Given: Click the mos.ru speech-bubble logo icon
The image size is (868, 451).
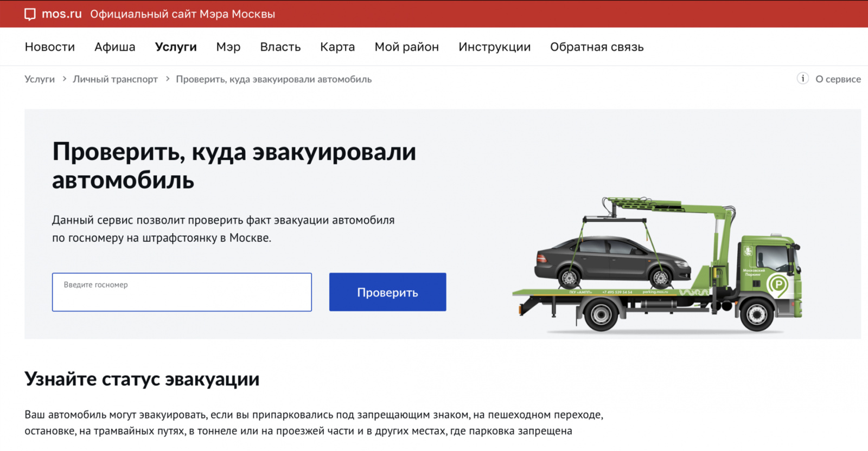Looking at the screenshot, I should point(30,14).
